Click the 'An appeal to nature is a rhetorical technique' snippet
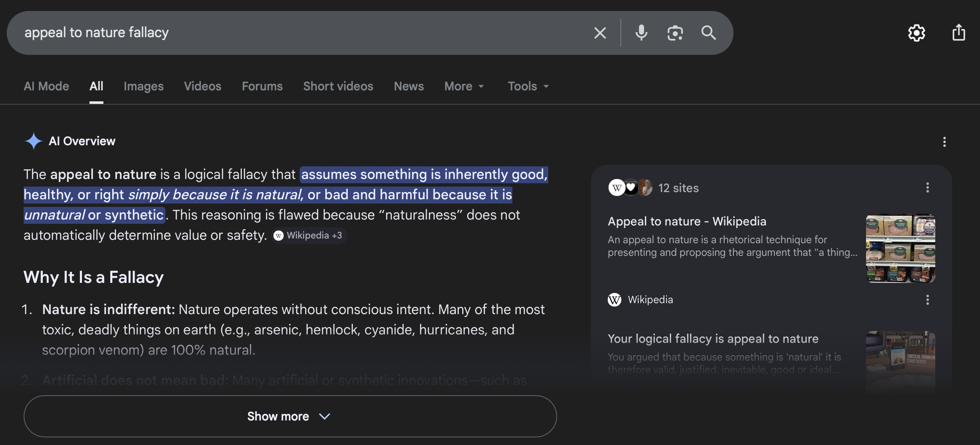 tap(733, 246)
